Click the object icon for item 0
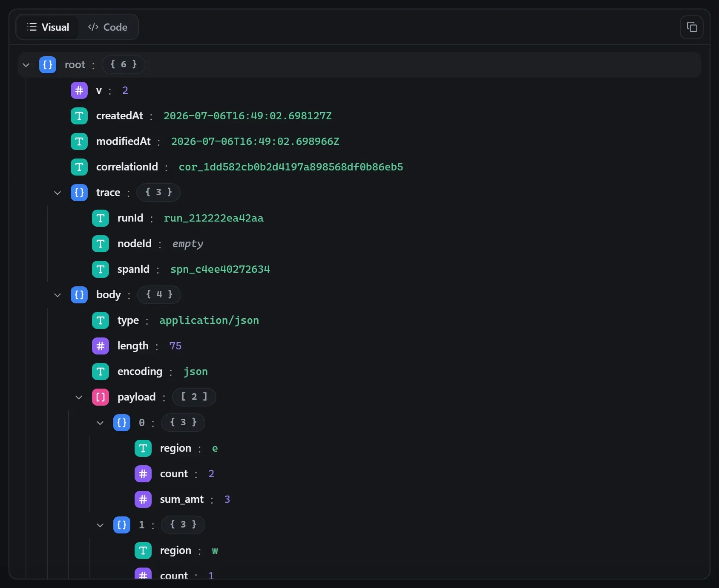 (x=122, y=423)
